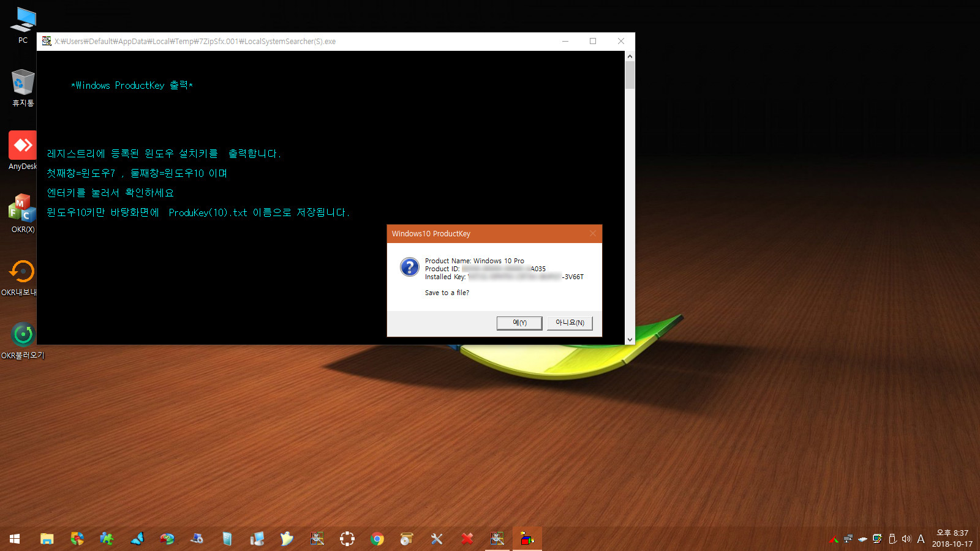980x551 pixels.
Task: Close the Windows10 ProductKey dialog
Action: [593, 233]
